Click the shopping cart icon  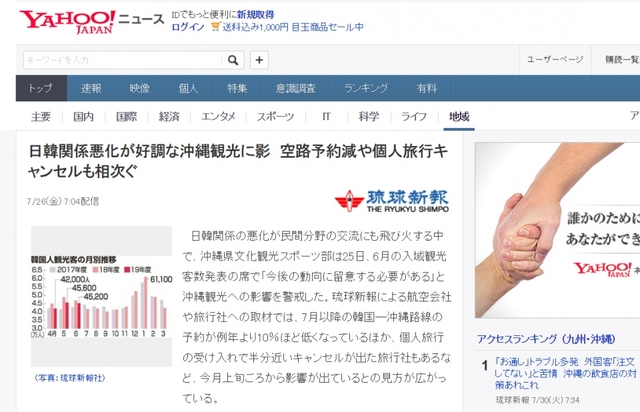pos(214,27)
